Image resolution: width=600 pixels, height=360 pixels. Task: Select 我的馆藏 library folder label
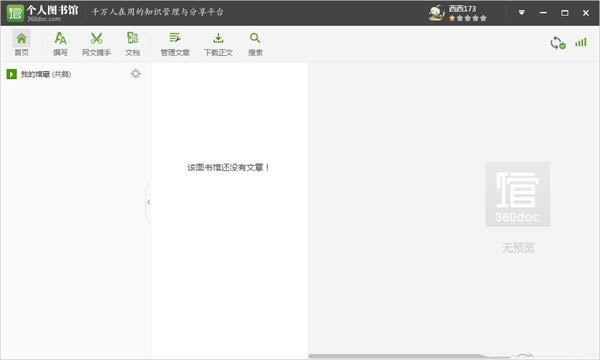(x=46, y=74)
